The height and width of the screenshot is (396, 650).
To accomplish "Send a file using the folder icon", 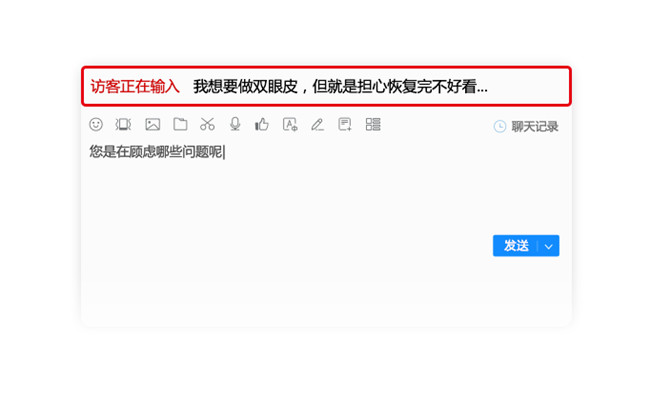I will (180, 124).
